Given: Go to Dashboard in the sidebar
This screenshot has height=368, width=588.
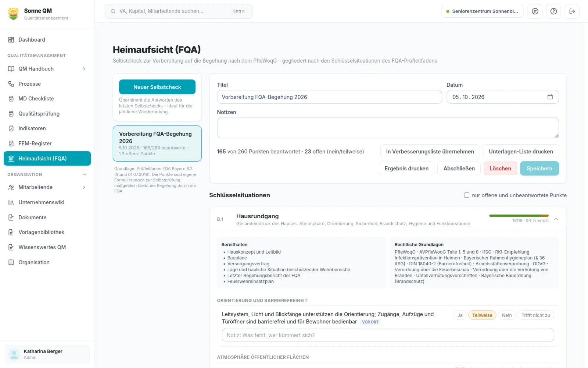Looking at the screenshot, I should click(x=47, y=40).
